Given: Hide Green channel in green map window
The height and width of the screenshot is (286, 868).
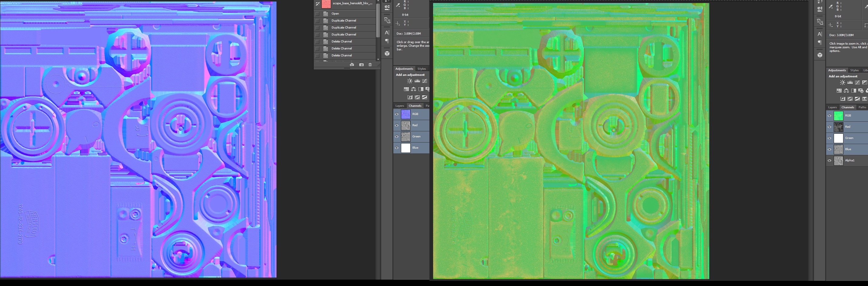Looking at the screenshot, I should pyautogui.click(x=829, y=138).
